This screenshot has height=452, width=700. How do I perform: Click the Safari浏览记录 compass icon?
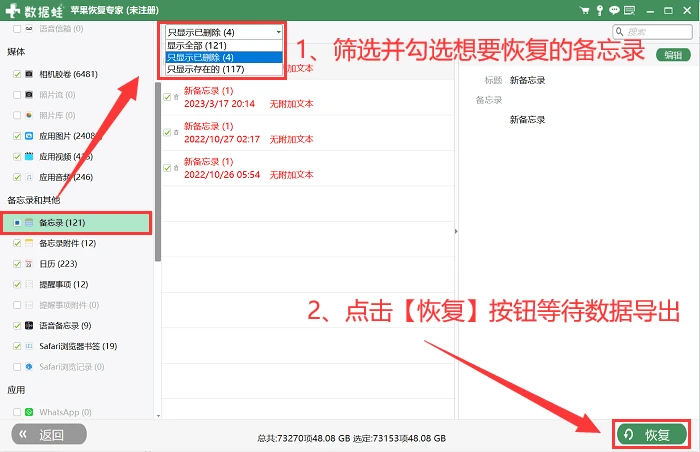pos(29,367)
